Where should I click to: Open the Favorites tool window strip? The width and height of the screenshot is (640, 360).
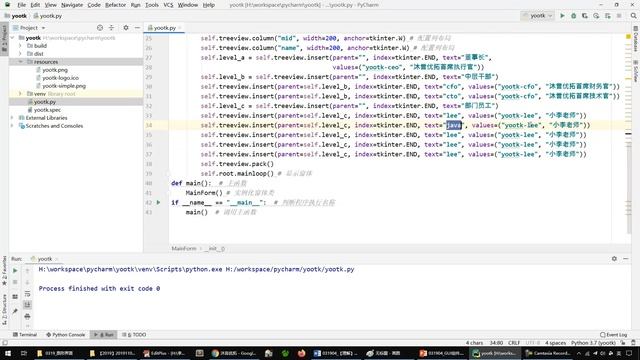click(4, 271)
